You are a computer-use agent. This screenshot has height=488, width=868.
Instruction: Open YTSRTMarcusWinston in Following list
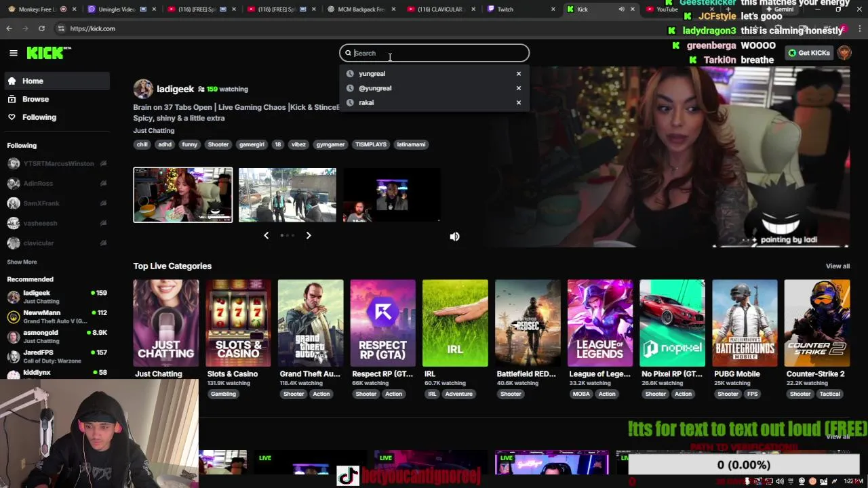(x=57, y=163)
